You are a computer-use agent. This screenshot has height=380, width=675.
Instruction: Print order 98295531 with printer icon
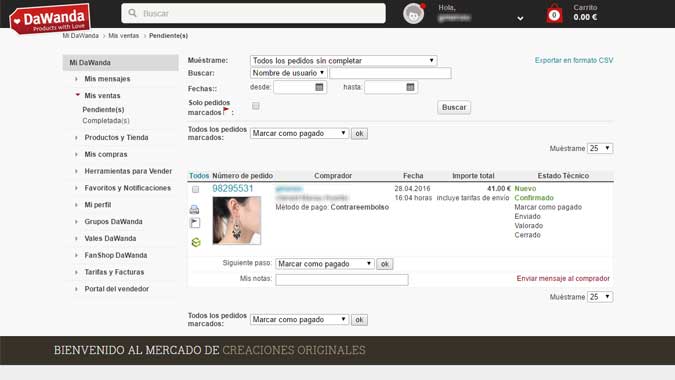(195, 210)
